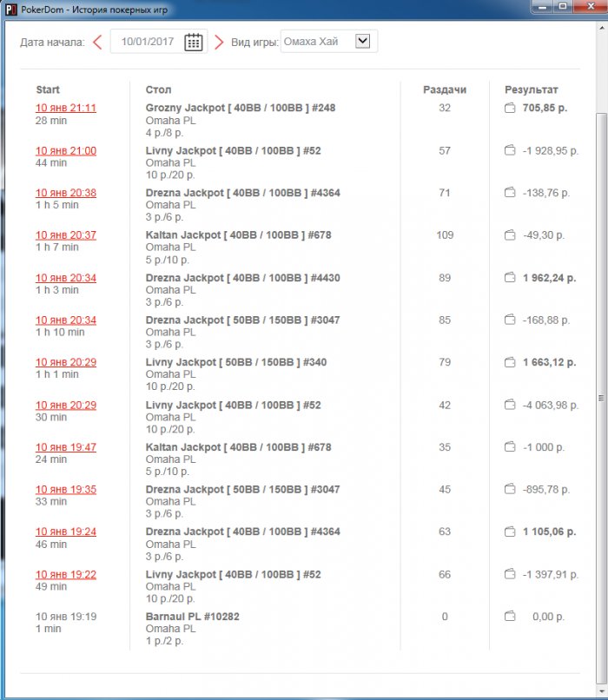Click hand icon beside 0,00 р. result
Image resolution: width=608 pixels, height=700 pixels.
point(511,617)
